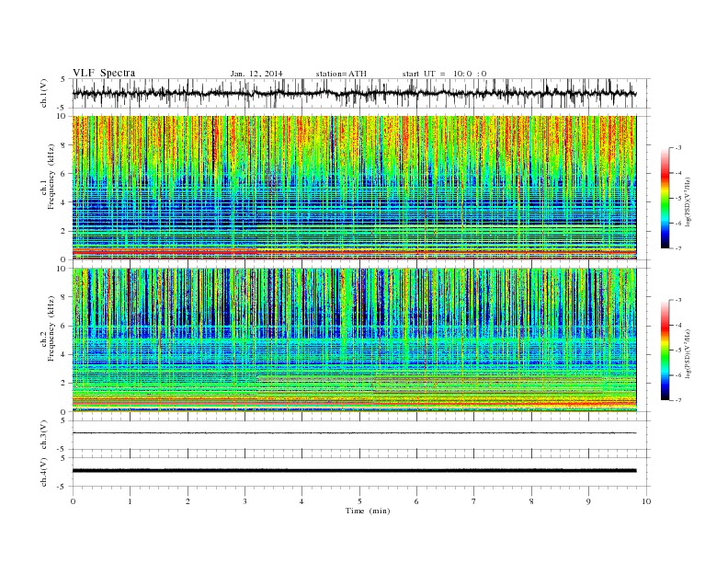Select the date text "Jan. 12, 2014"
The image size is (728, 563).
click(256, 74)
